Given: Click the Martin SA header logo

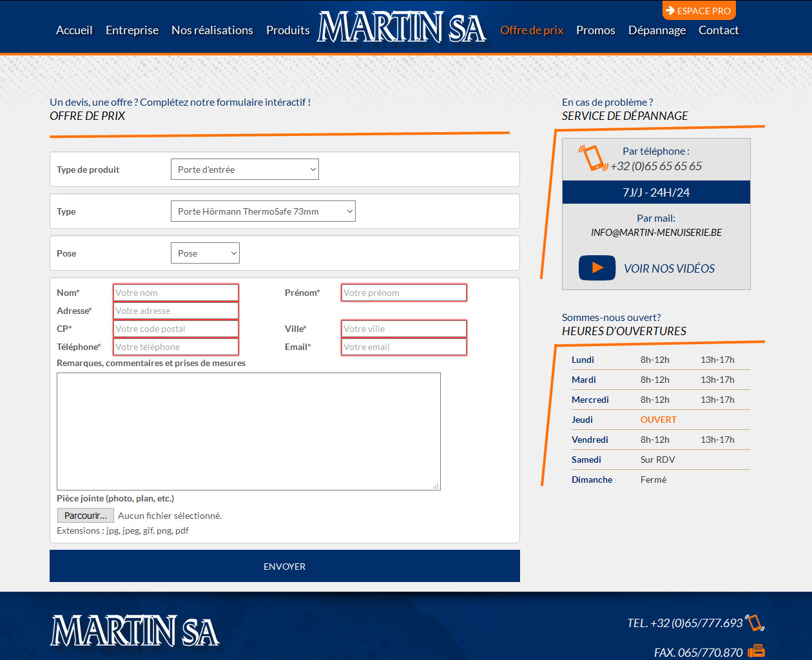Looking at the screenshot, I should click(402, 28).
